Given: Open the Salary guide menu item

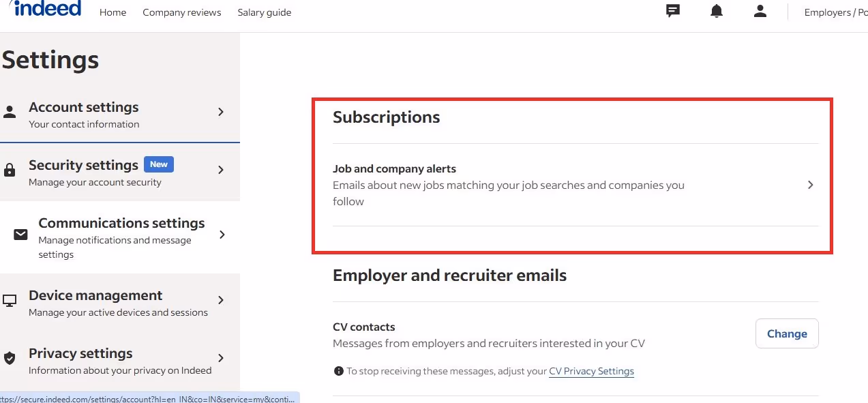Looking at the screenshot, I should [264, 12].
